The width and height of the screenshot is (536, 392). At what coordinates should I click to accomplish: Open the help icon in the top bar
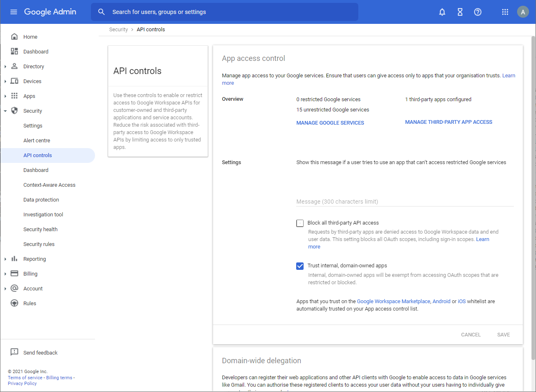coord(478,12)
